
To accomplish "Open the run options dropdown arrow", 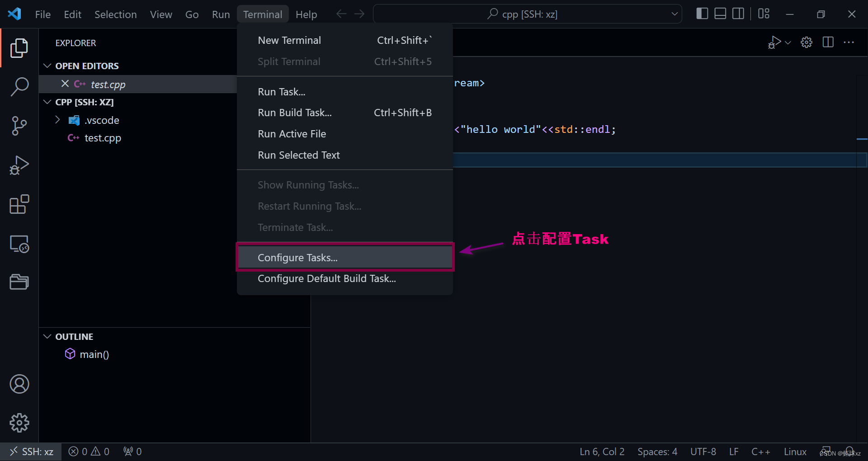I will tap(788, 42).
